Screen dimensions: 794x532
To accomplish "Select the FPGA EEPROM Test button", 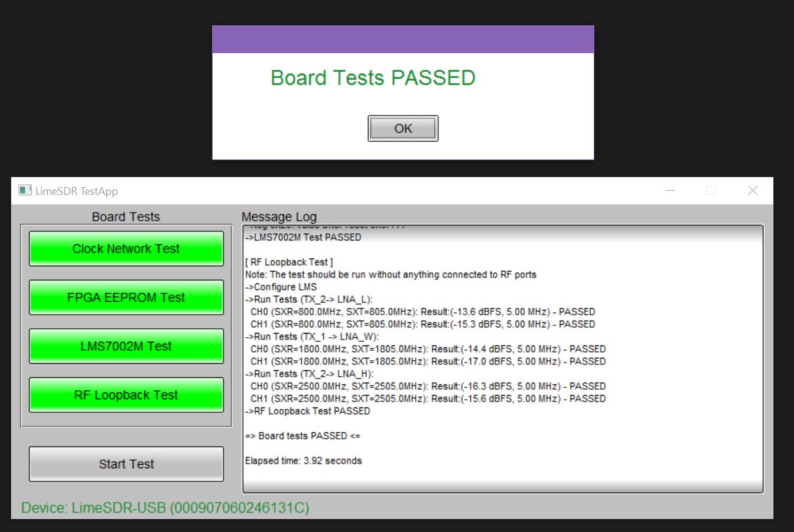I will (x=126, y=297).
